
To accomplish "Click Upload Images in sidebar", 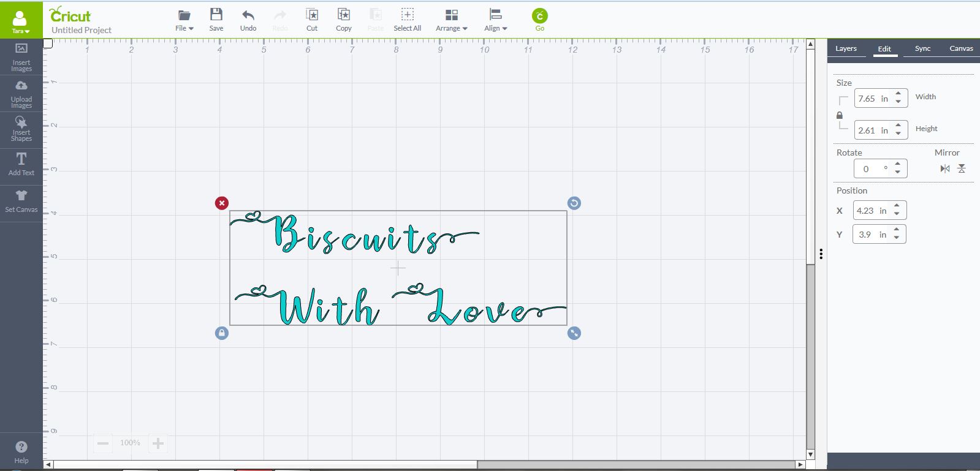I will pyautogui.click(x=21, y=94).
